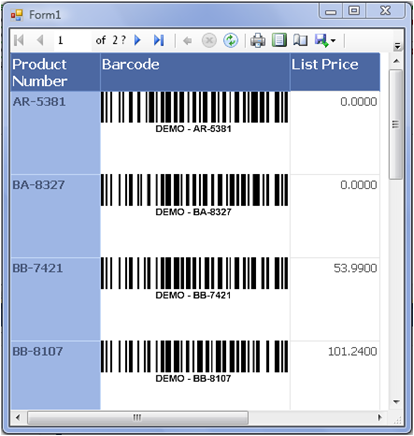Click the vertical scrollbar down arrow

(x=396, y=402)
